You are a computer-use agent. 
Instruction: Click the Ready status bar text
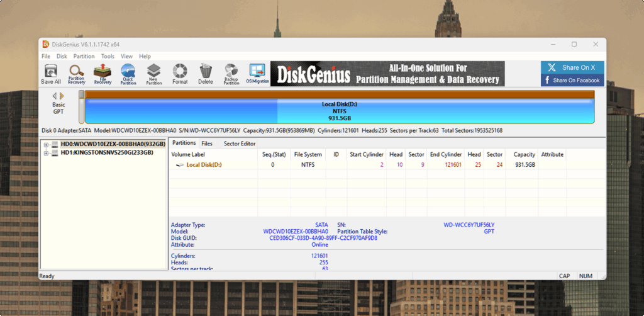click(x=47, y=276)
